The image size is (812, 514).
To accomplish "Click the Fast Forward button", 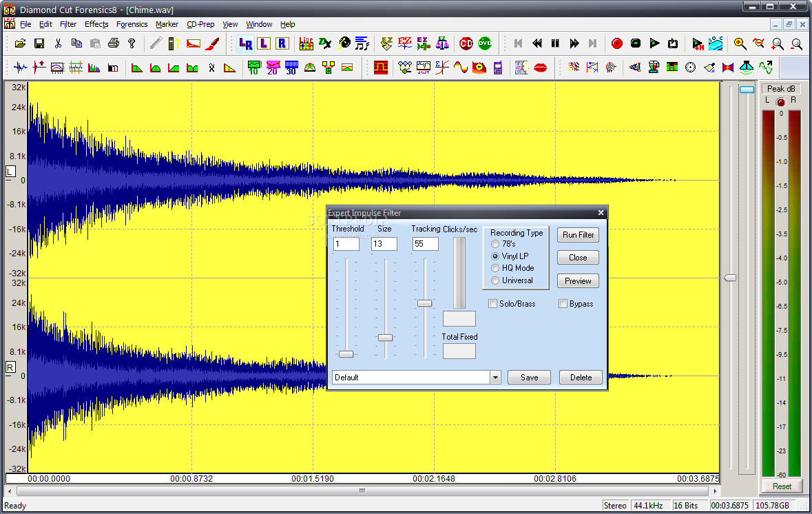I will [574, 43].
